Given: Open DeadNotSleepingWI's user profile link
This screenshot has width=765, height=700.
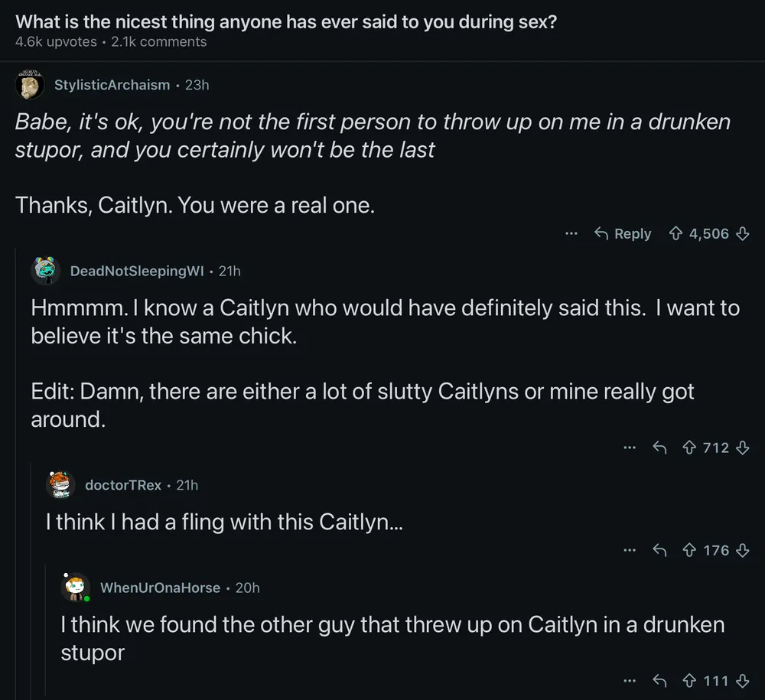Looking at the screenshot, I should click(137, 271).
